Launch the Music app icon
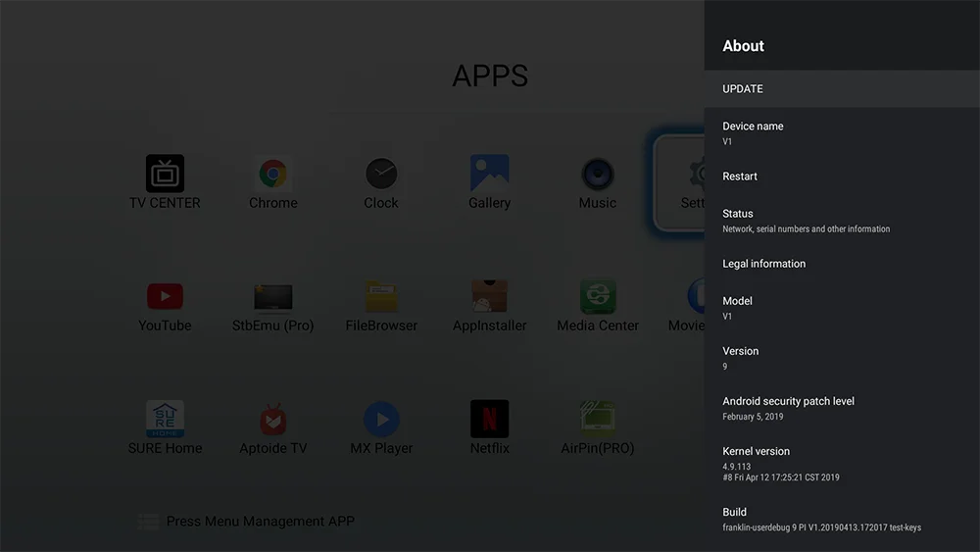980x552 pixels. pos(598,174)
